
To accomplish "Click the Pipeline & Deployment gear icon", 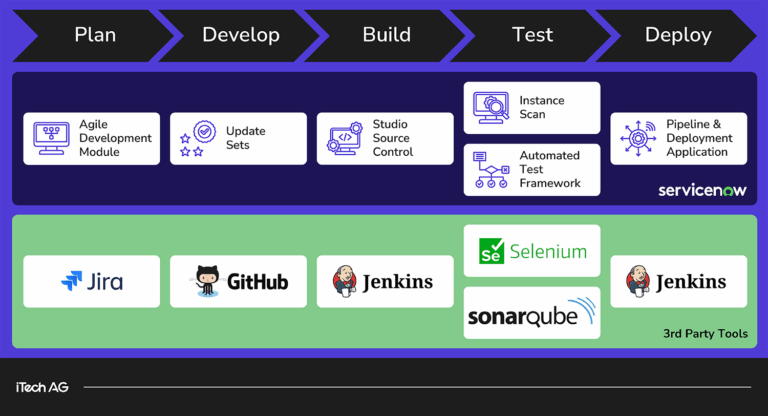I will pos(638,139).
